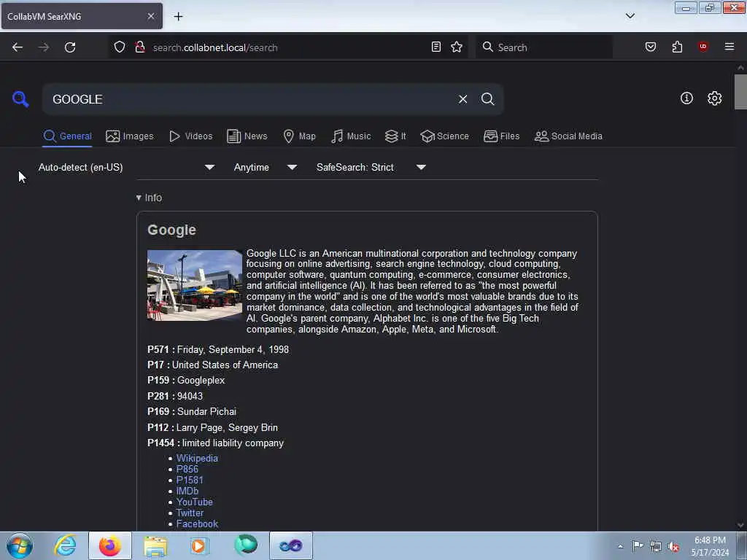Image resolution: width=747 pixels, height=560 pixels.
Task: Open the Wikipedia link
Action: click(197, 458)
